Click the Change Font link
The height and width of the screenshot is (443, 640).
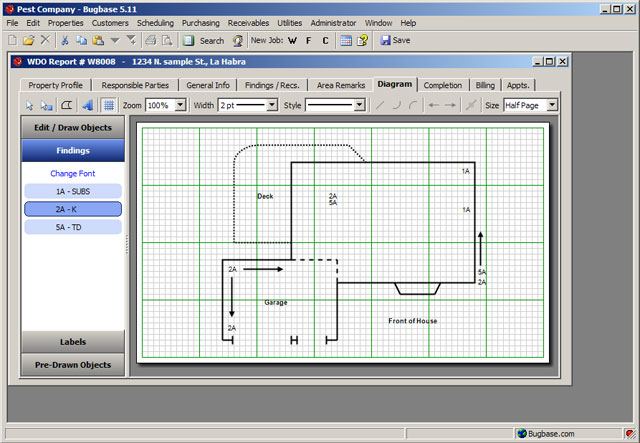coord(72,173)
